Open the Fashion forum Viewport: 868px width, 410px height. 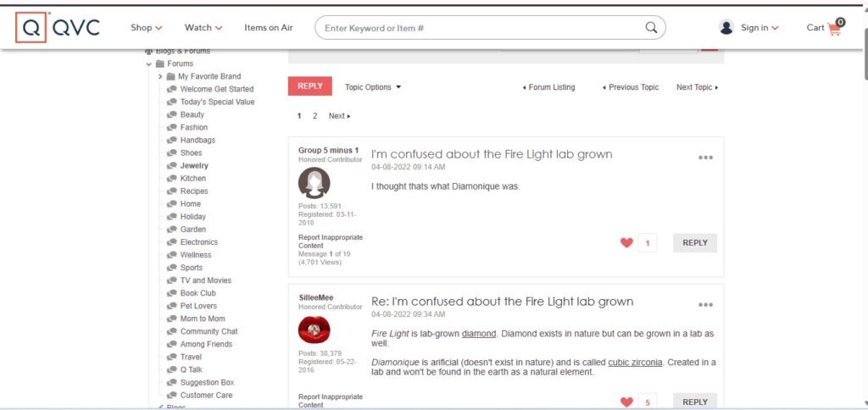194,127
